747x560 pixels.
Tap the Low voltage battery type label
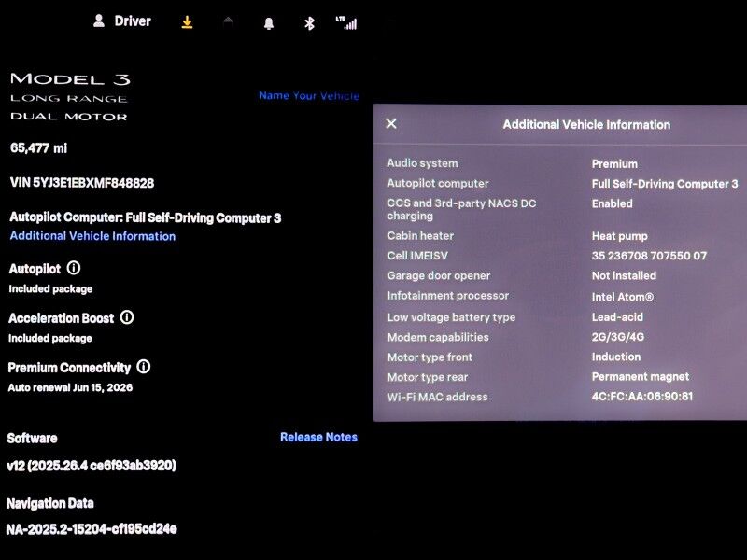click(451, 317)
